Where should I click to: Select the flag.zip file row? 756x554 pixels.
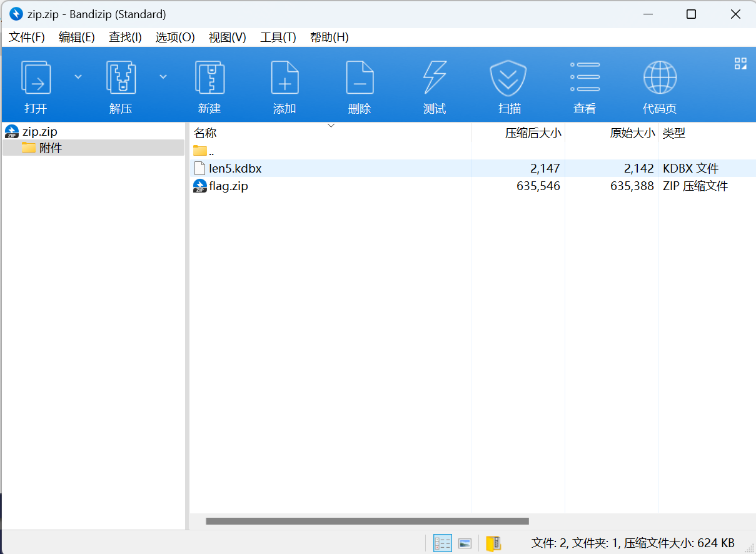[x=472, y=186]
